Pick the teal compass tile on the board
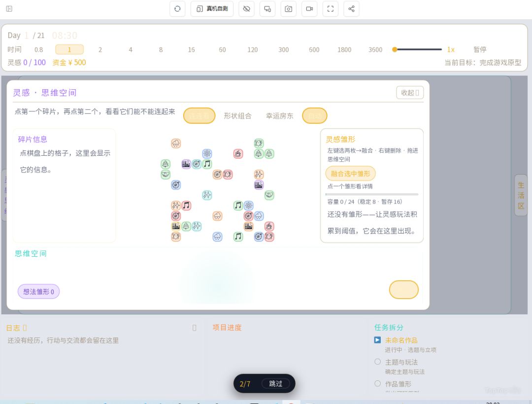532x404 pixels. point(197,164)
